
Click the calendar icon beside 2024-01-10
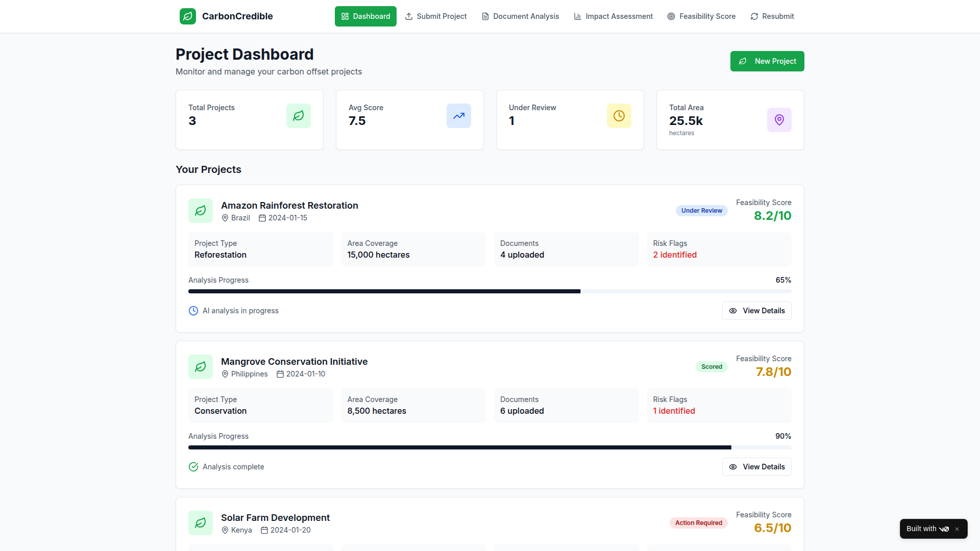click(280, 374)
